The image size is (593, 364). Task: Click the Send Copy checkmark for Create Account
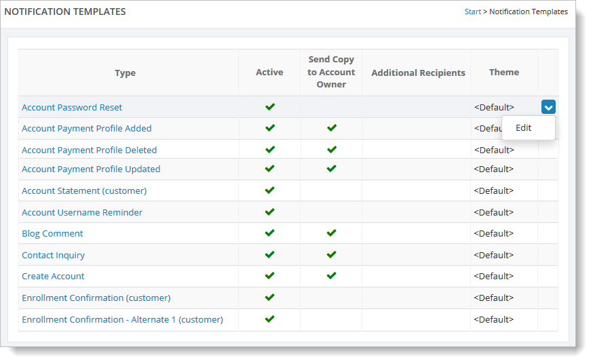[331, 276]
